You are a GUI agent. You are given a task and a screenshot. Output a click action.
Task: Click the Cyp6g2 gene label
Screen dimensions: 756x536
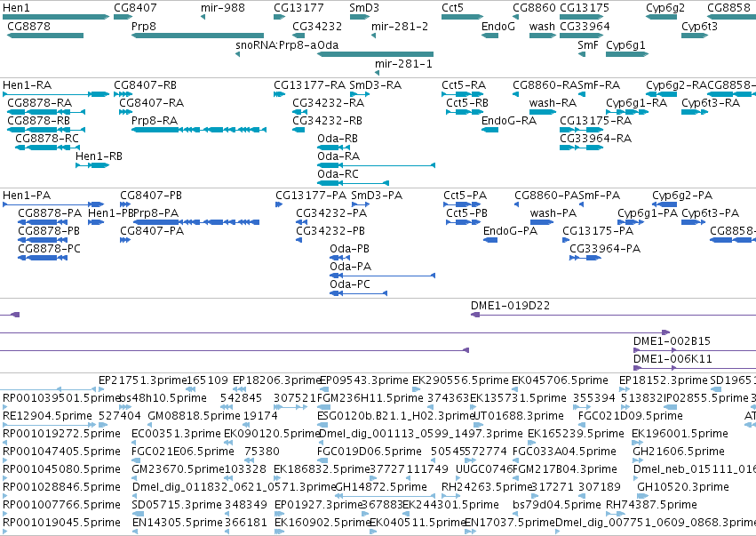pos(664,8)
